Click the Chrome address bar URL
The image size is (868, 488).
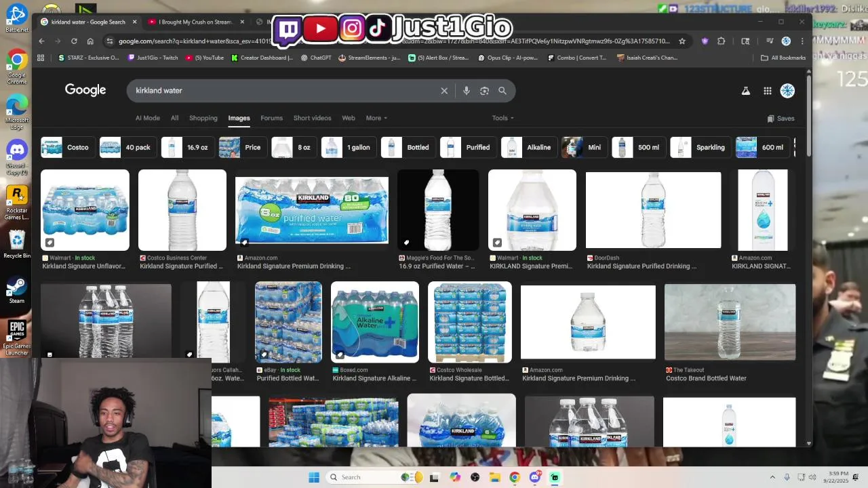(x=393, y=41)
